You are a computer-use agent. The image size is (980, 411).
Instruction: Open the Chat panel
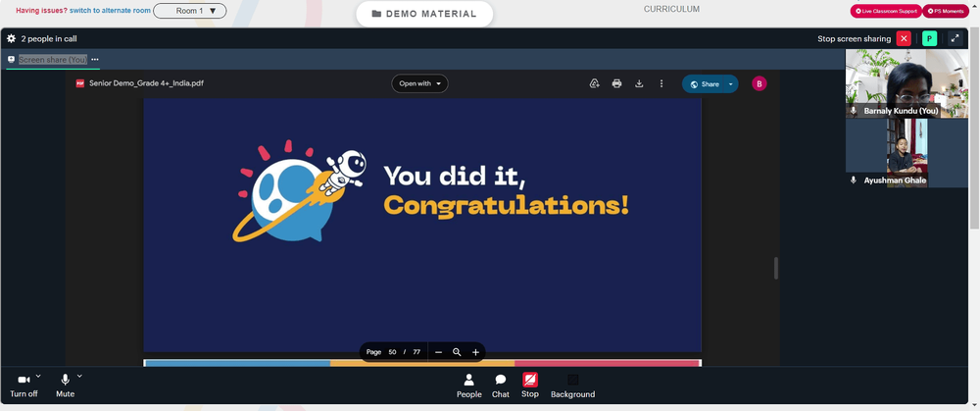(501, 385)
